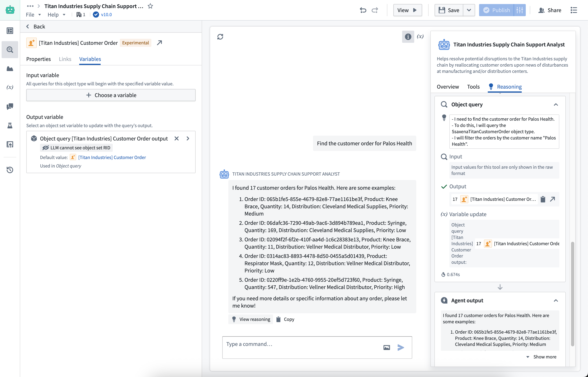Viewport: 588px width, 377px height.
Task: Open the object search panel in the sidebar
Action: (10, 49)
